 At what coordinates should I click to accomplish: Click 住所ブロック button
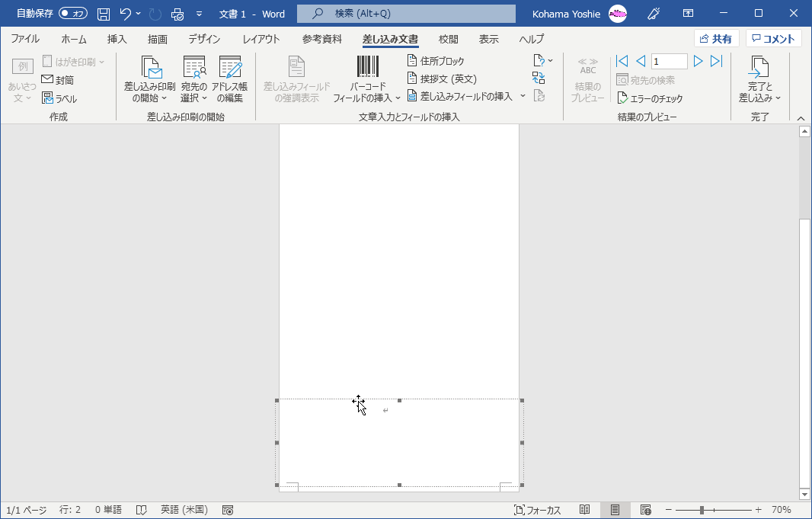click(x=436, y=61)
